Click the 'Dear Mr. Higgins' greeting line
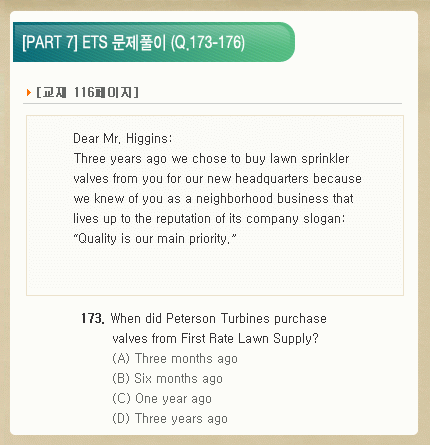Viewport: 430px width, 445px height. [122, 138]
